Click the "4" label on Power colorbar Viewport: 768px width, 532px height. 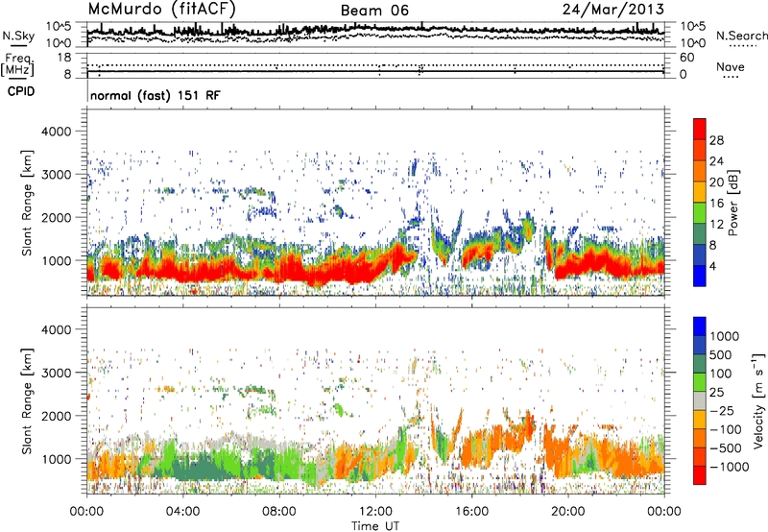coord(712,266)
